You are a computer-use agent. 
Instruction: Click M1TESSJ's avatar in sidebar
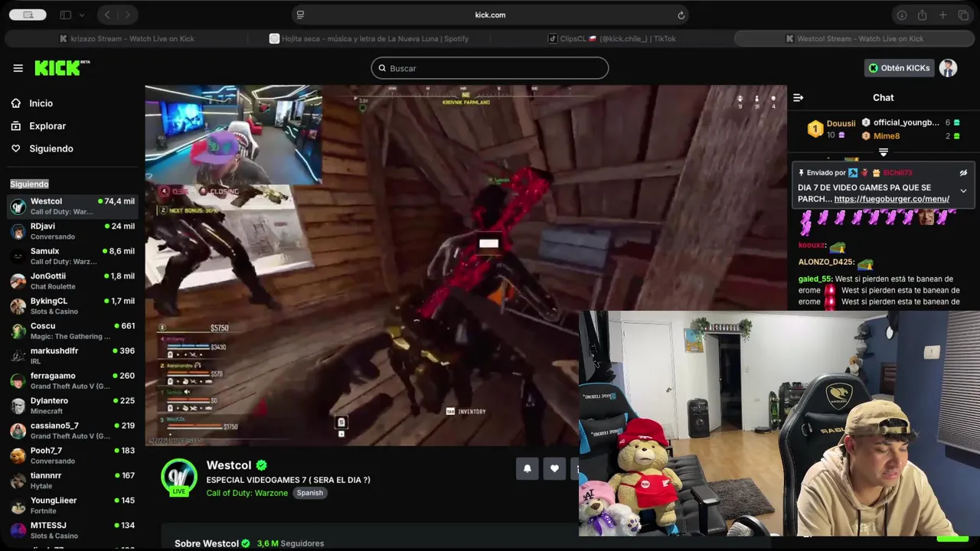pyautogui.click(x=18, y=530)
